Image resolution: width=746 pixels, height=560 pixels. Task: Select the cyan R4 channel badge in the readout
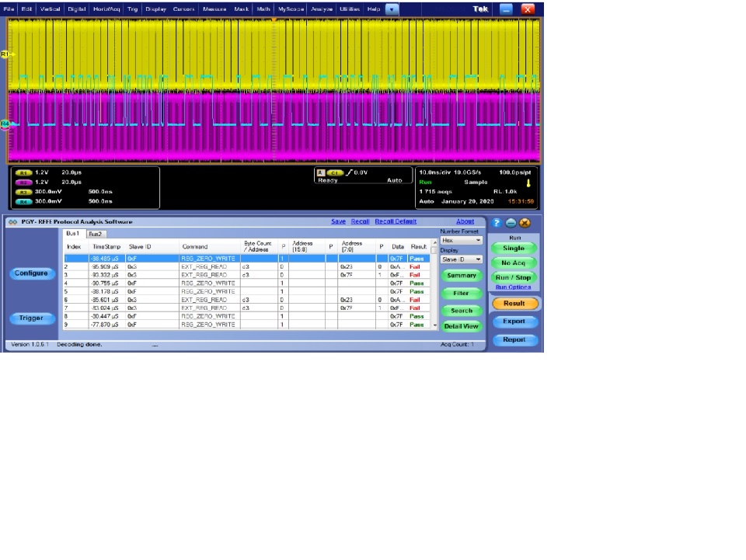[x=23, y=202]
